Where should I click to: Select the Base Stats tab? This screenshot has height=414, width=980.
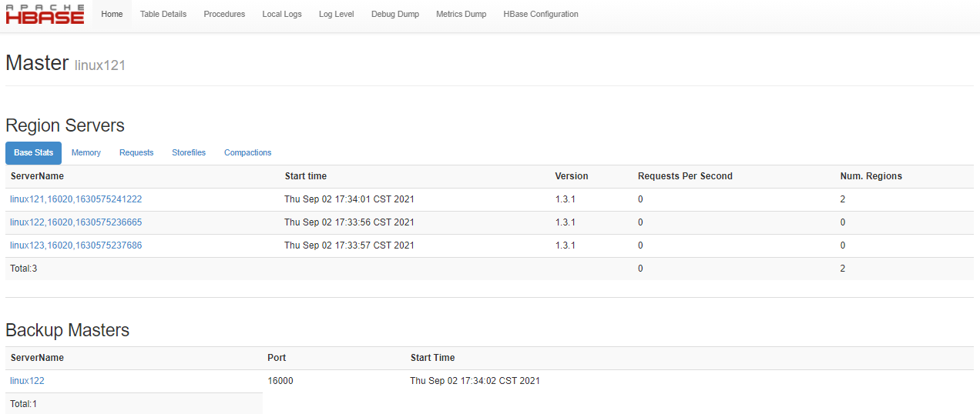(x=34, y=153)
